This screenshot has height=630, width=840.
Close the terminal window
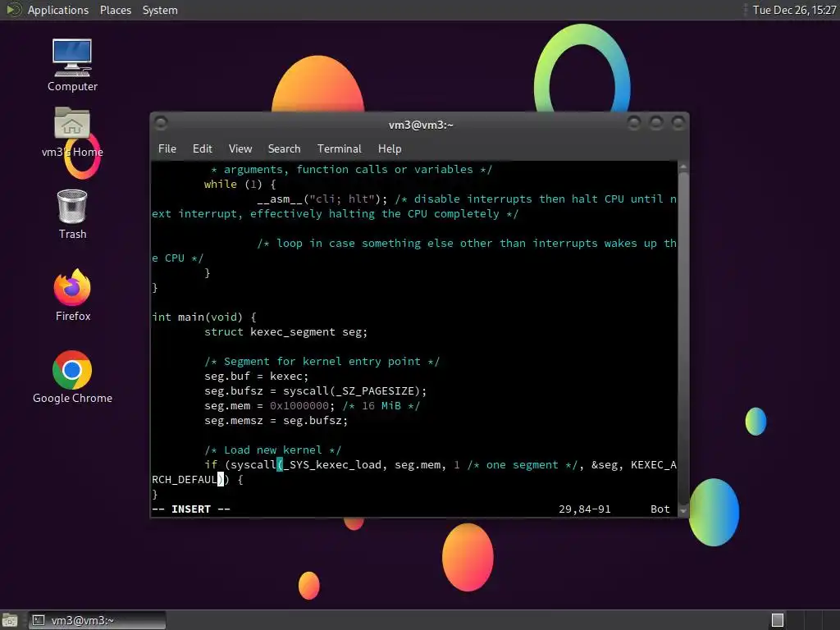click(678, 124)
